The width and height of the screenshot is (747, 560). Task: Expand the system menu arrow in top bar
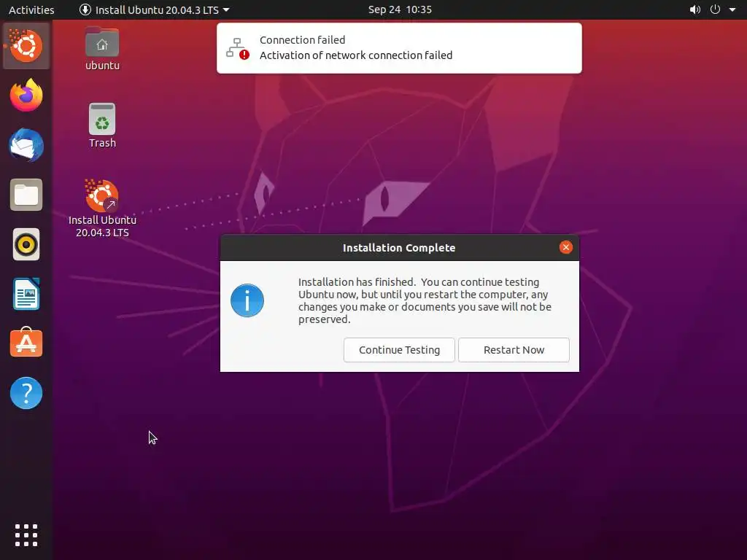pyautogui.click(x=732, y=9)
